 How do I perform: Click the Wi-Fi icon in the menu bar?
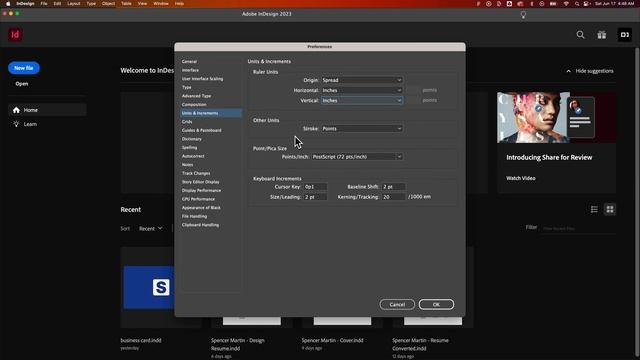pyautogui.click(x=566, y=4)
